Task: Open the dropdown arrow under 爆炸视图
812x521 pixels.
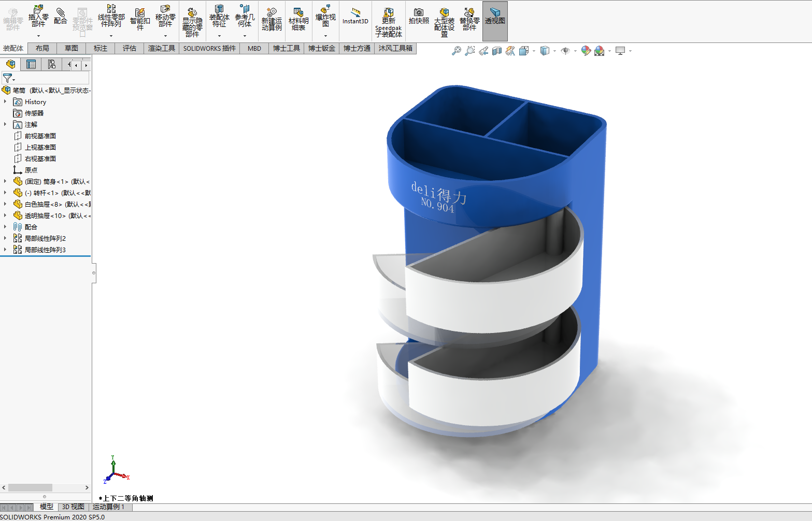Action: click(x=325, y=36)
